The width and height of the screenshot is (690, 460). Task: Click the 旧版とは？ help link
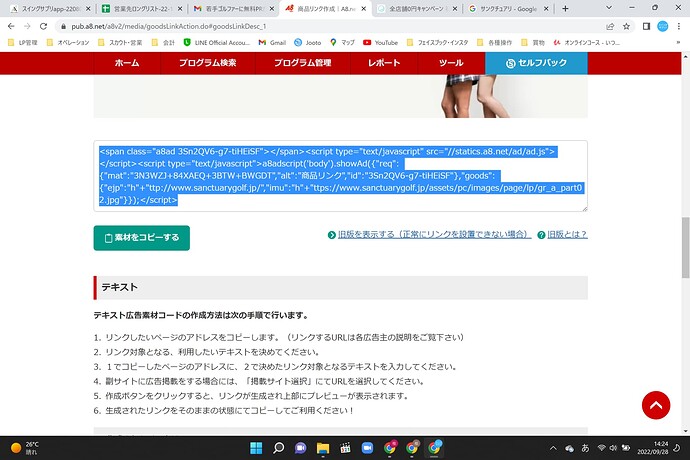[x=567, y=234]
